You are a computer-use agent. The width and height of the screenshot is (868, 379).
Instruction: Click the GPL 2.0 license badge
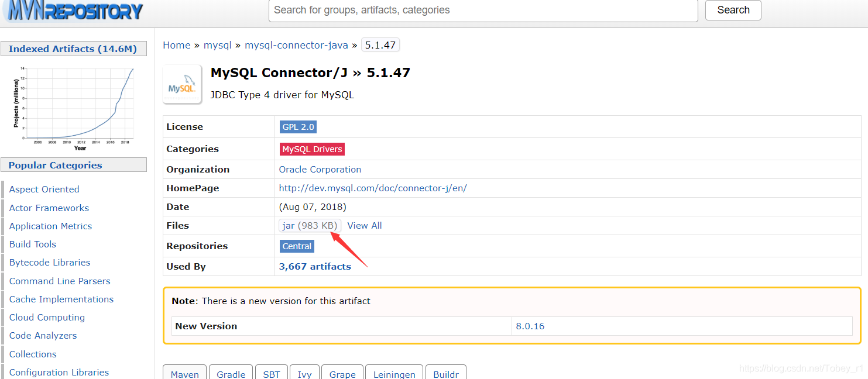tap(299, 127)
